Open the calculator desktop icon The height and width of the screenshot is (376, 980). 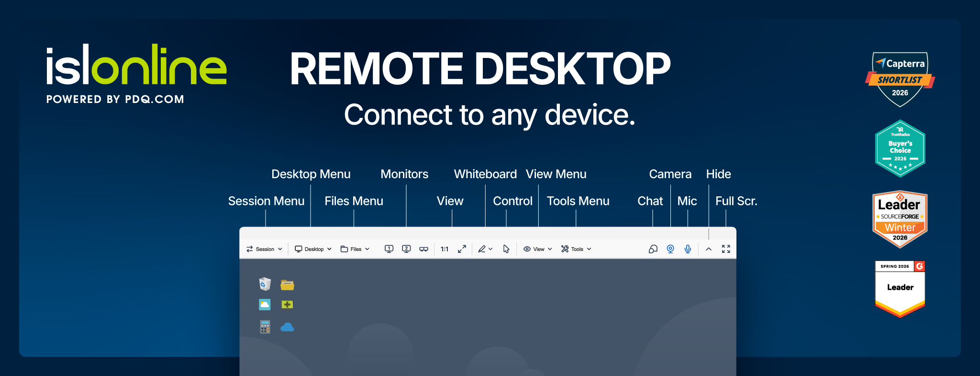pyautogui.click(x=265, y=327)
